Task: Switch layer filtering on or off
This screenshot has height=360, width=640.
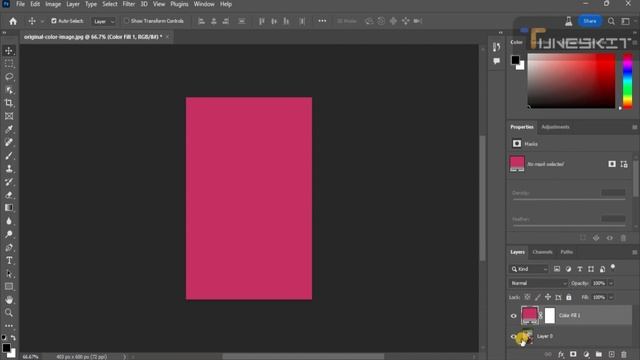Action: pyautogui.click(x=613, y=267)
